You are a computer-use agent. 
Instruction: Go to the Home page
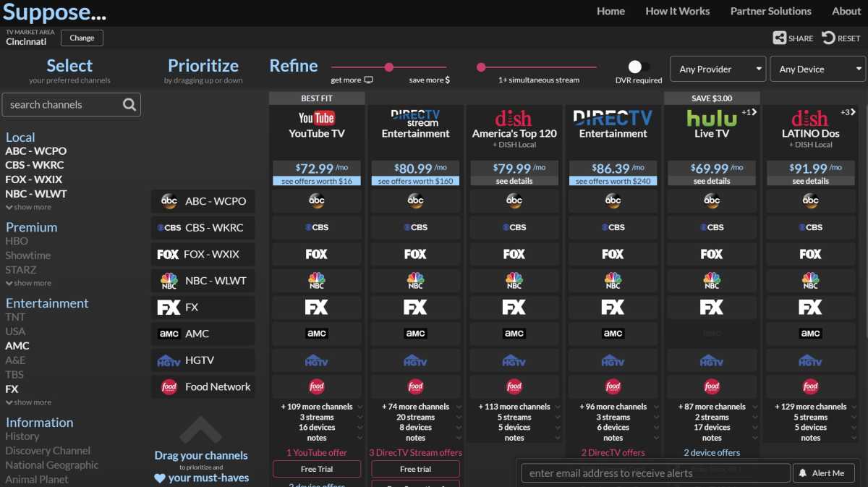(x=610, y=12)
